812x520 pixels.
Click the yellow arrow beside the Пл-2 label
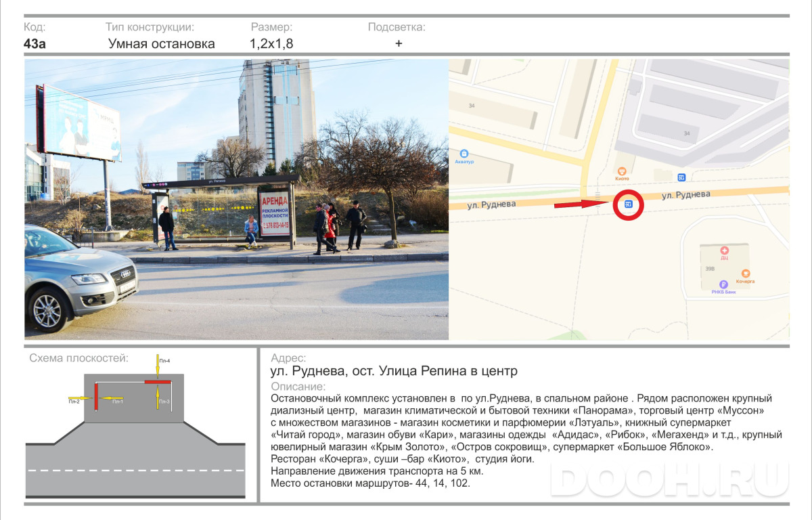tap(81, 398)
